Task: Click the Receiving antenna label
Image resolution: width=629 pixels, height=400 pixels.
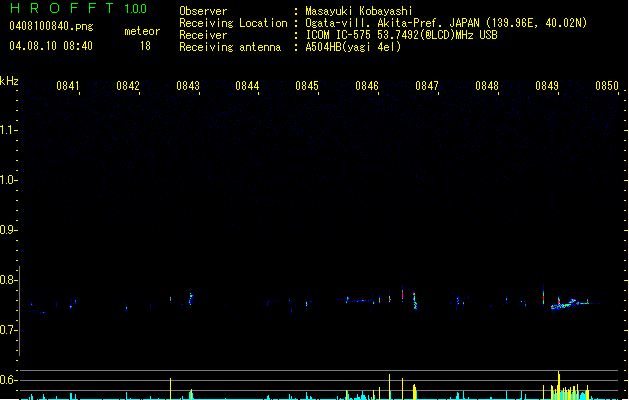Action: tap(230, 47)
